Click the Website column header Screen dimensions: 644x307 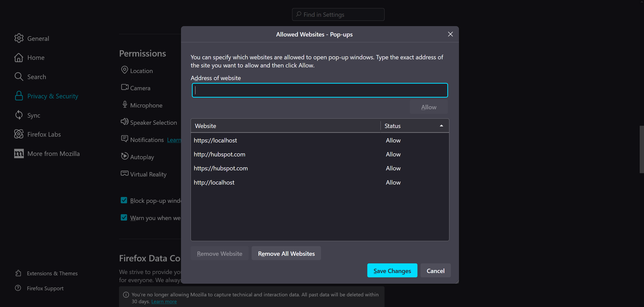285,126
